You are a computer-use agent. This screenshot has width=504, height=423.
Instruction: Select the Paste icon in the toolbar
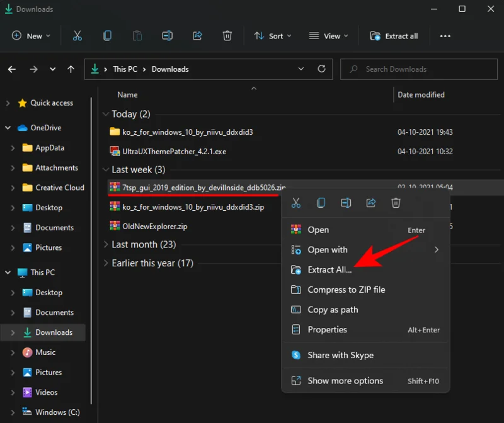coord(137,36)
